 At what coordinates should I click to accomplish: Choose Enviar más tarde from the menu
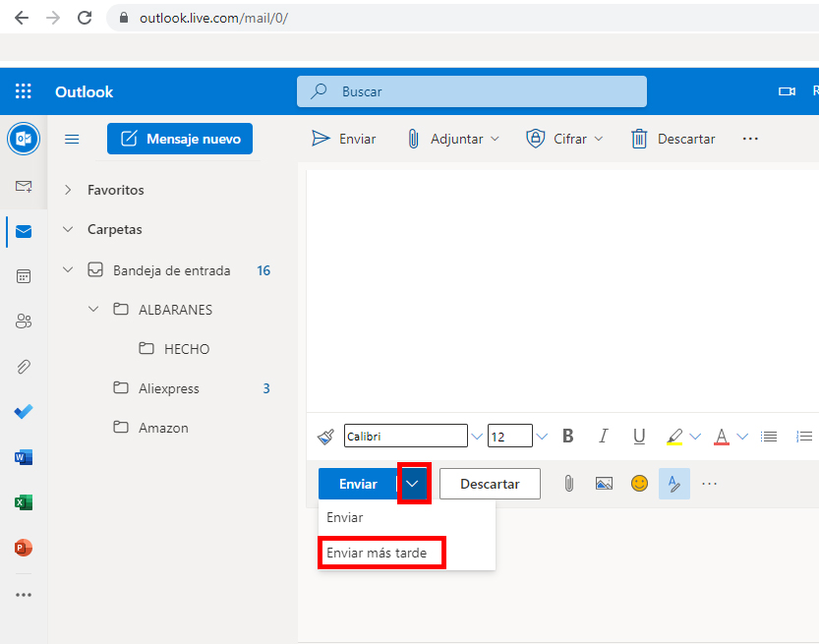pyautogui.click(x=381, y=553)
